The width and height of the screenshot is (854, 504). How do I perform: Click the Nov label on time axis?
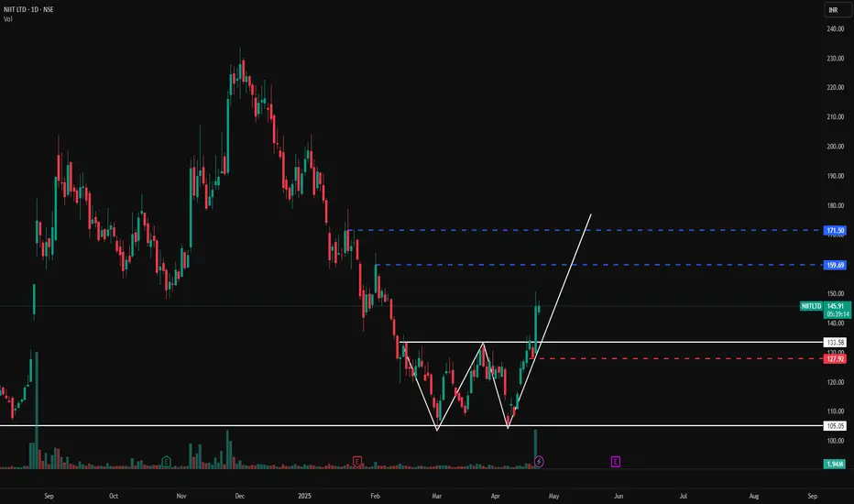[181, 496]
